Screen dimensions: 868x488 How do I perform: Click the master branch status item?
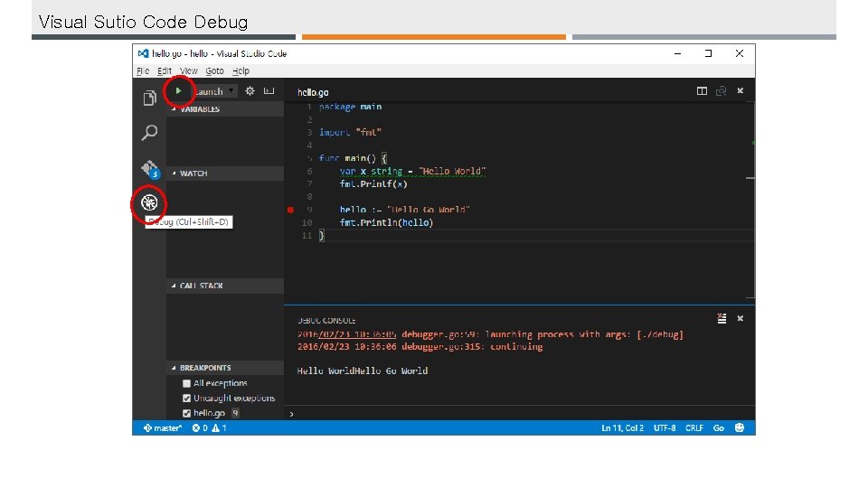click(163, 427)
